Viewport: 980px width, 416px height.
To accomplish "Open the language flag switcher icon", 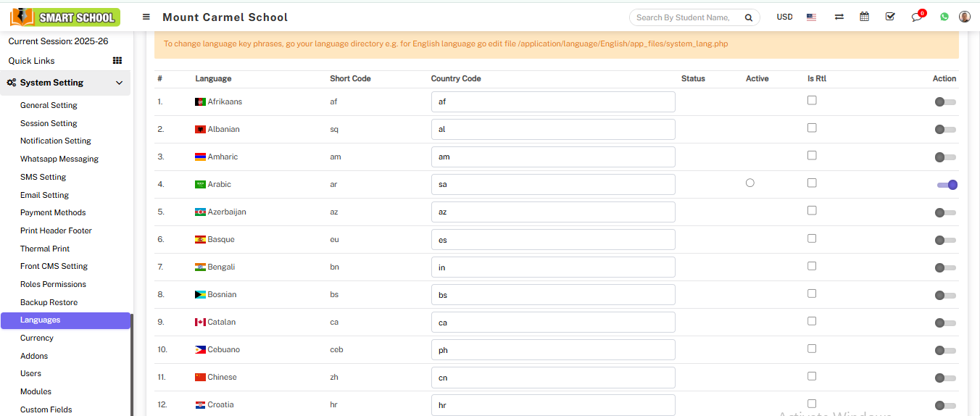I will point(811,17).
